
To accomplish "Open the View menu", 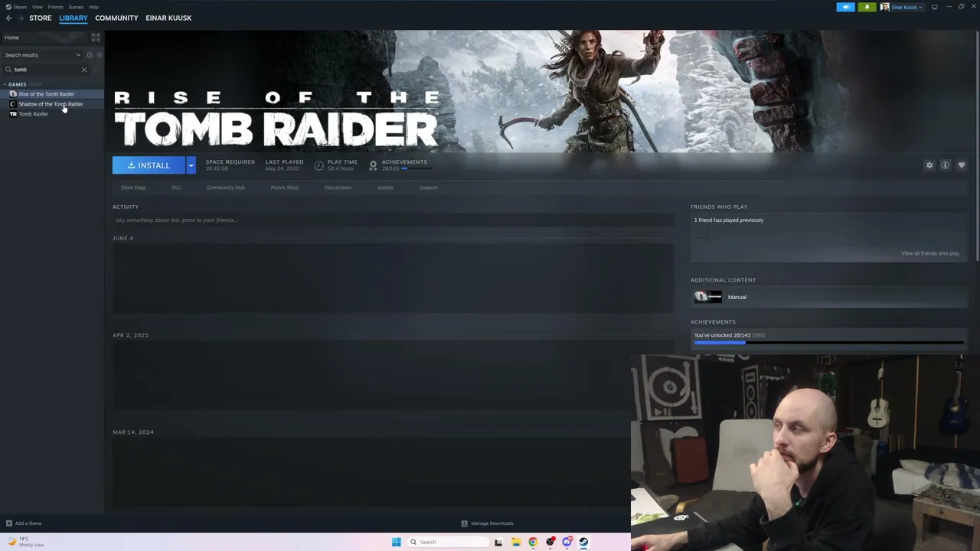I will [37, 7].
